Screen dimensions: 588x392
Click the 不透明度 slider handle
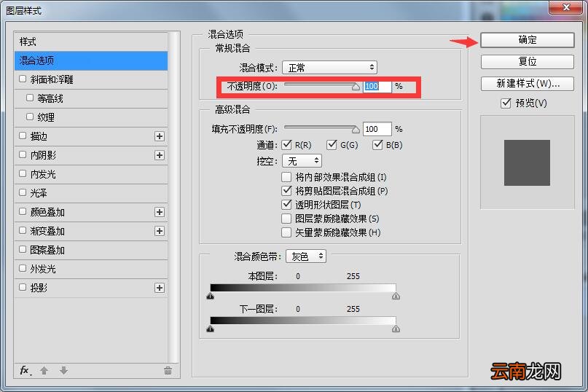pos(356,87)
